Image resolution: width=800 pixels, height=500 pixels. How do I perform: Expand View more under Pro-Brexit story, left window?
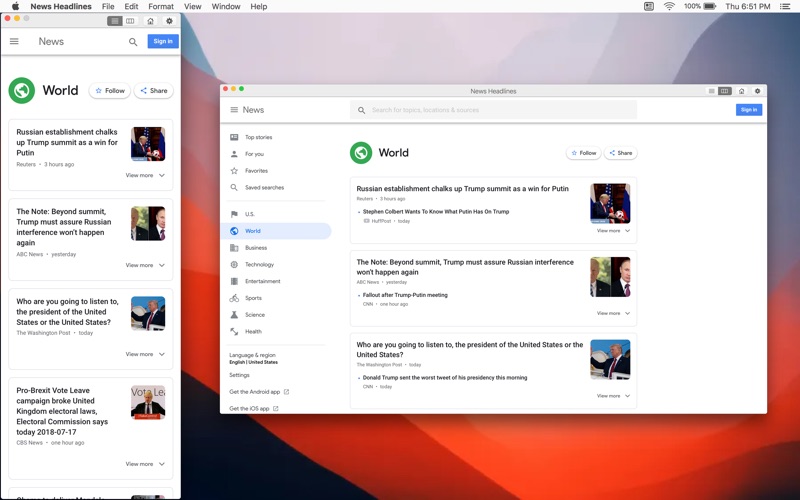point(145,464)
